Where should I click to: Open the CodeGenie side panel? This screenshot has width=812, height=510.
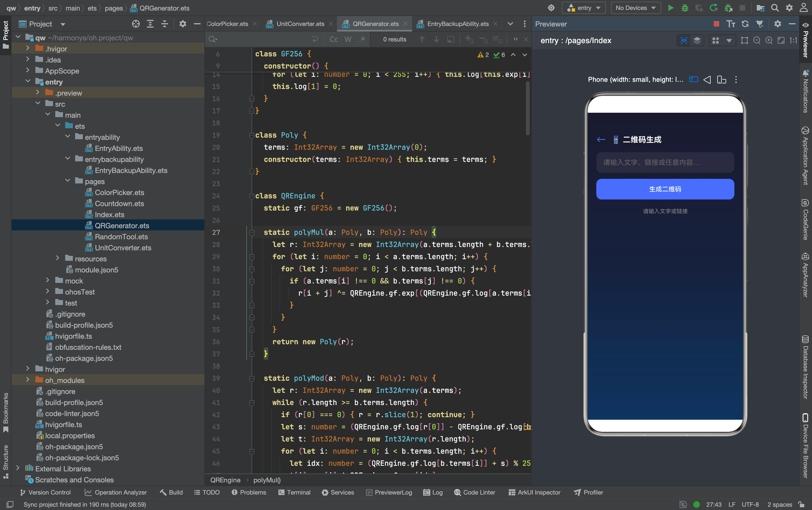(806, 220)
